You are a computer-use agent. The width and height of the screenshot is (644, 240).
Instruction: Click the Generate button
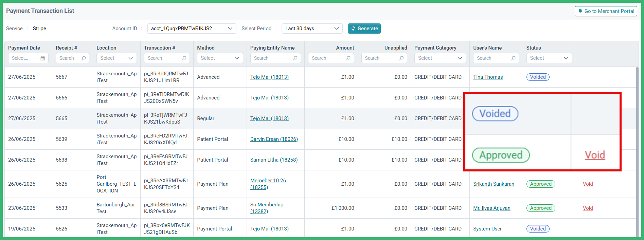(x=364, y=29)
